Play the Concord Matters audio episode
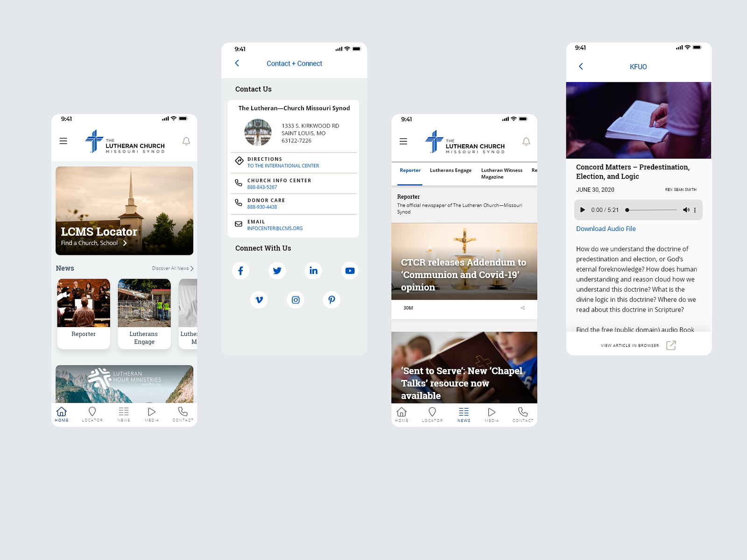747x560 pixels. point(582,210)
